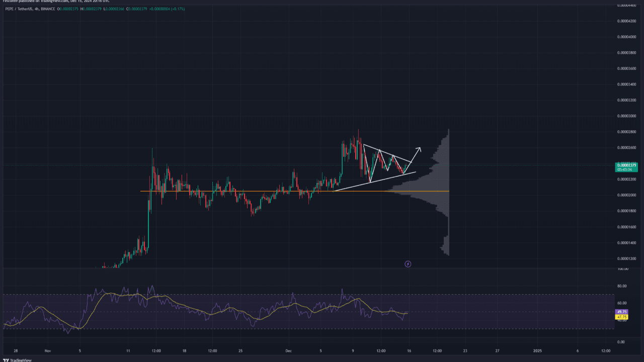
Task: Click the 0.00002600 price axis label
Action: [626, 148]
